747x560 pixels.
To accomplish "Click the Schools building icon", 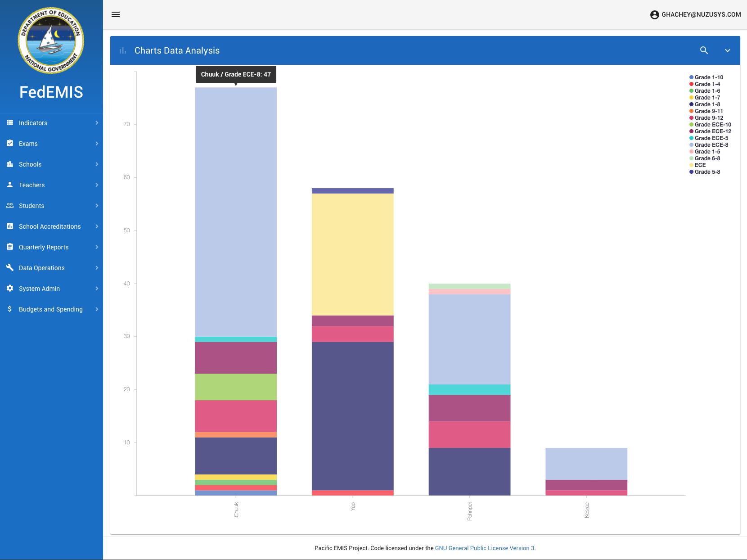I will [x=10, y=164].
